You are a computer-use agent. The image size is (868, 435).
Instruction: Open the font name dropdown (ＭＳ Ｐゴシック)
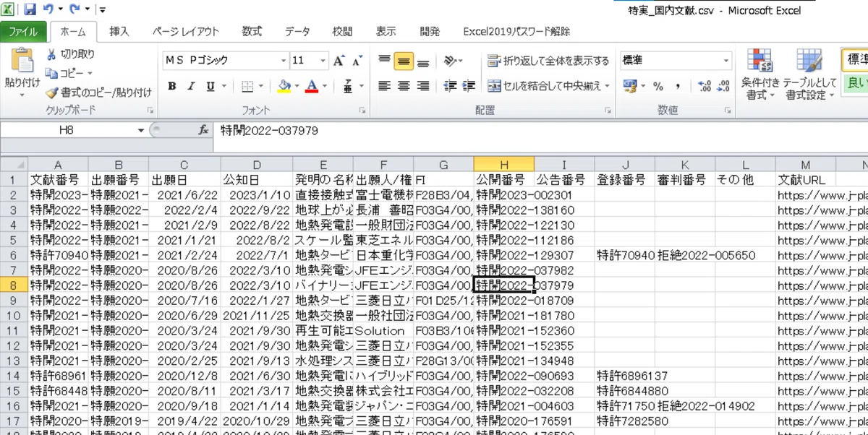[x=282, y=61]
